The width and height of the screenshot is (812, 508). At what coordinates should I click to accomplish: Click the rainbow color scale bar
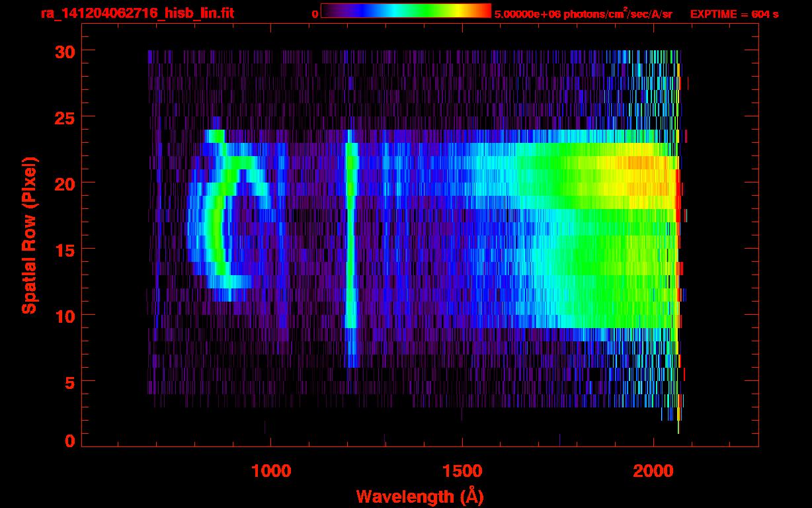[406, 11]
